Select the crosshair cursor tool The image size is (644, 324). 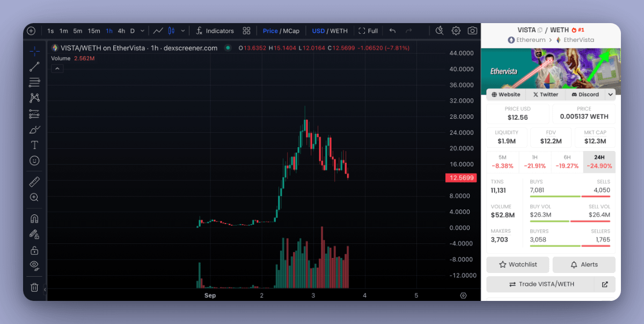point(34,51)
